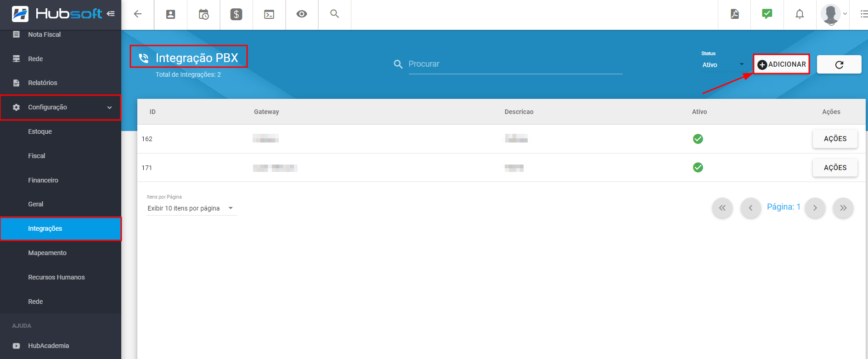Refresh the integrations list

pyautogui.click(x=839, y=65)
